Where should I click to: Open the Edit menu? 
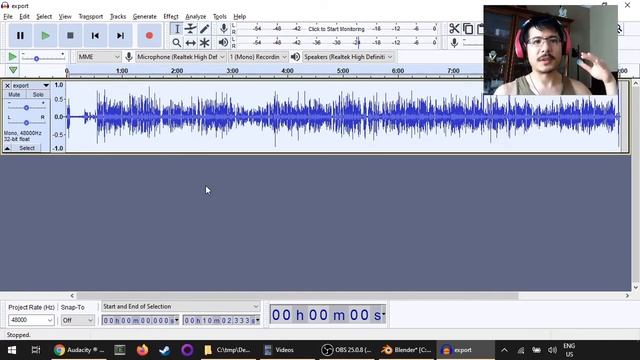click(x=24, y=16)
